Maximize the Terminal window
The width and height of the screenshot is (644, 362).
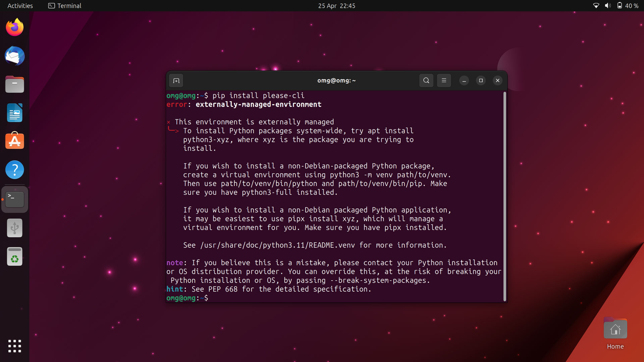[x=481, y=80]
